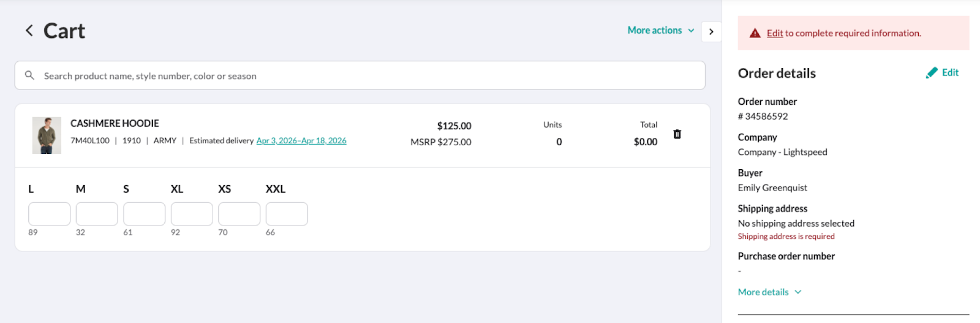Focus the size S quantity input
Image resolution: width=980 pixels, height=323 pixels.
(145, 214)
